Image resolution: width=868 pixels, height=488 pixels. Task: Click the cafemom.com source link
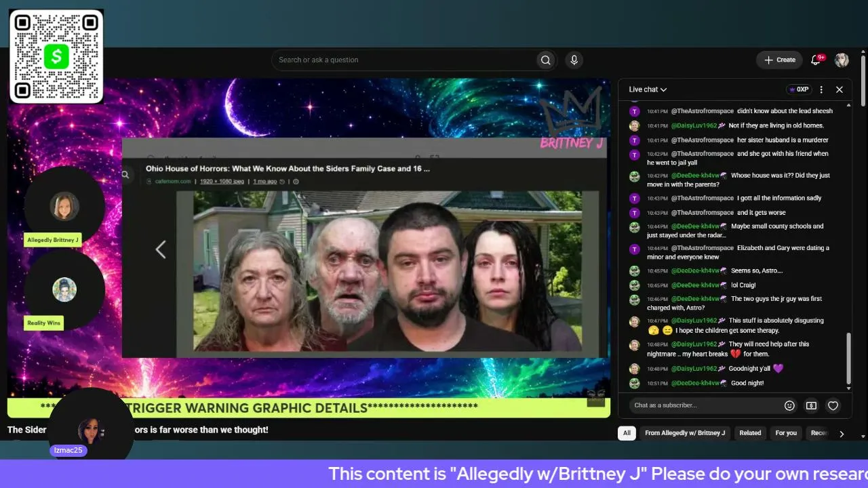pyautogui.click(x=172, y=182)
